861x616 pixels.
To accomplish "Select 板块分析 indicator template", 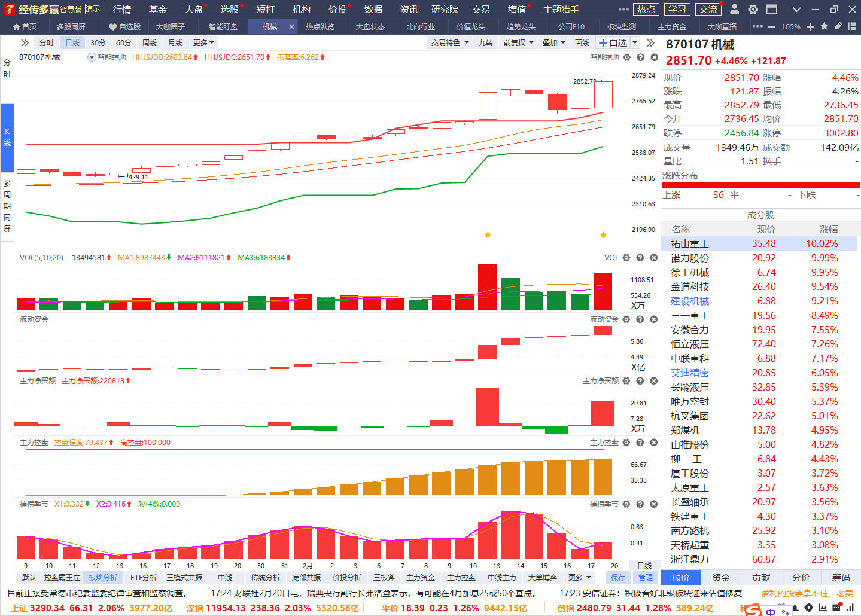I will click(x=103, y=577).
